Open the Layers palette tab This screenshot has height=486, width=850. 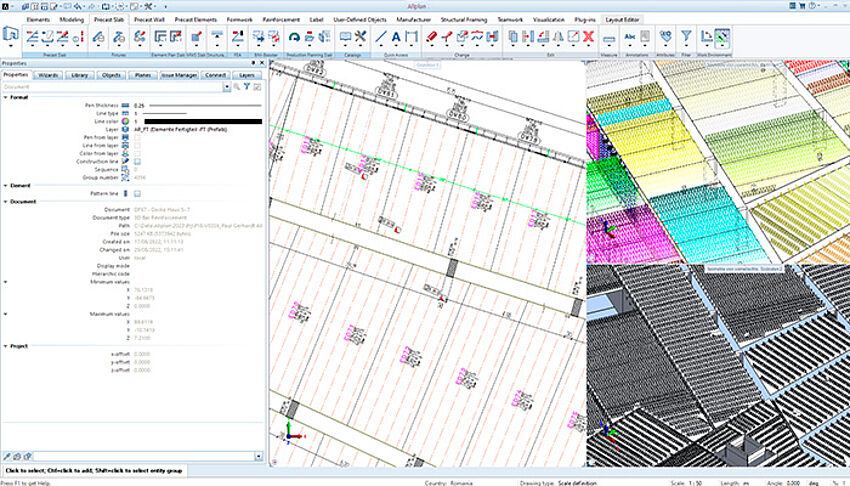pos(248,74)
